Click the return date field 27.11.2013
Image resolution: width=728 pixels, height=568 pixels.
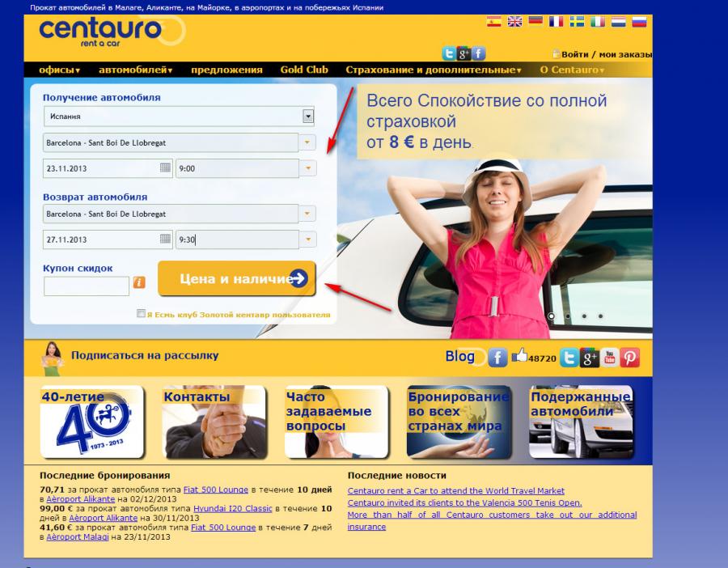click(x=108, y=239)
